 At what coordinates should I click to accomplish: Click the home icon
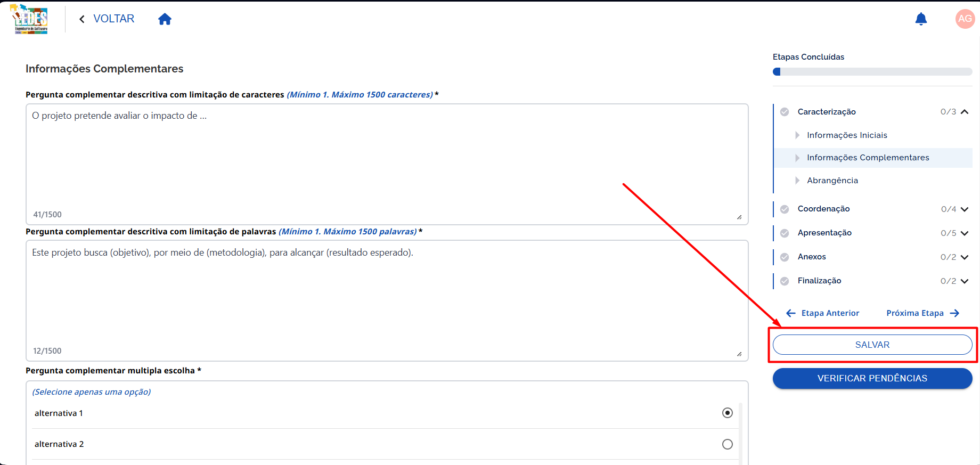[x=165, y=19]
